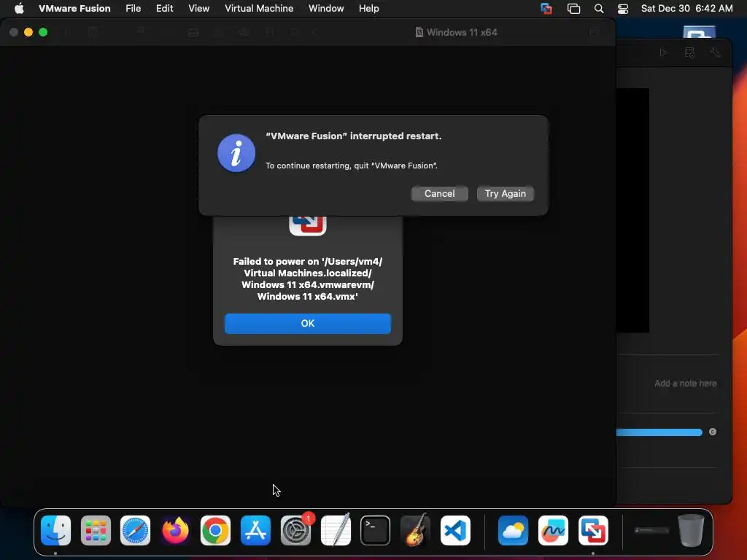Open the Edit menu
This screenshot has width=747, height=560.
[x=164, y=9]
